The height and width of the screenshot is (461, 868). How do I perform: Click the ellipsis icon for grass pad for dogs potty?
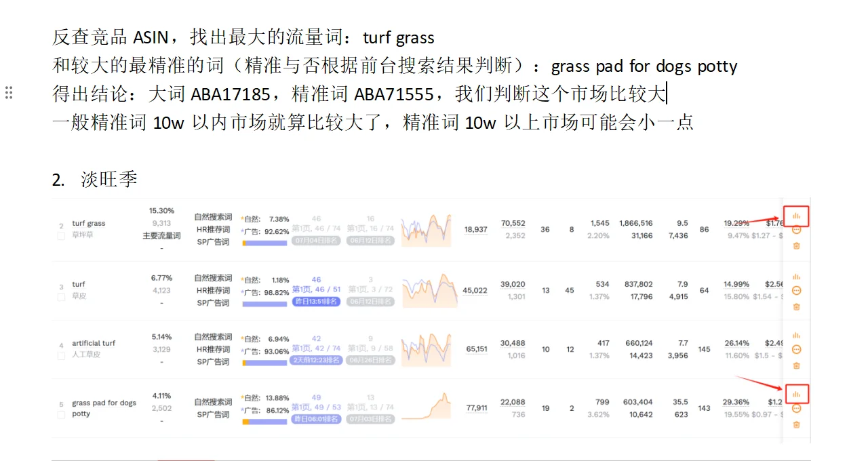tap(797, 409)
